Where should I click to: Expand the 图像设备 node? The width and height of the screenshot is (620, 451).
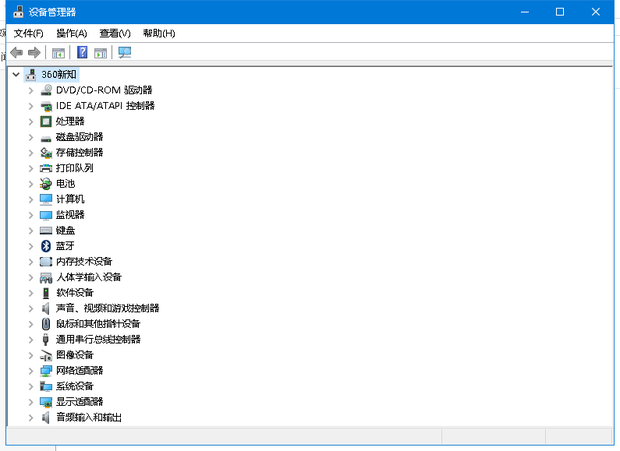pos(31,355)
